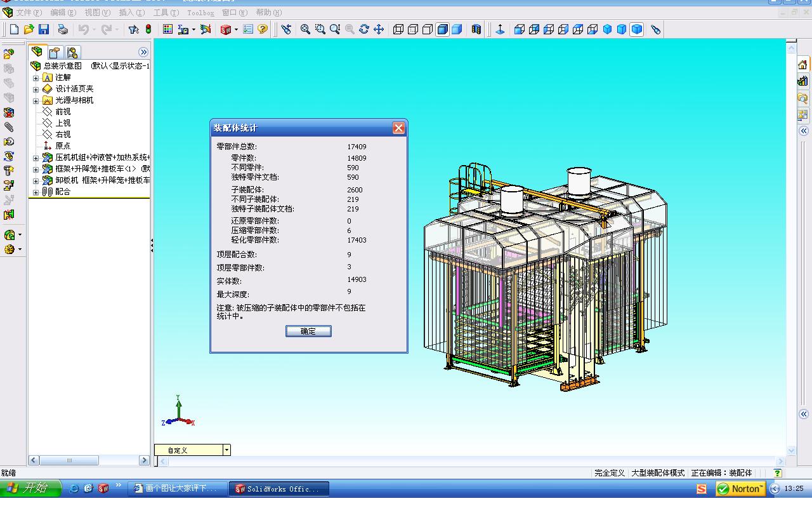Click the Norton tray button
This screenshot has width=812, height=508.
[740, 488]
